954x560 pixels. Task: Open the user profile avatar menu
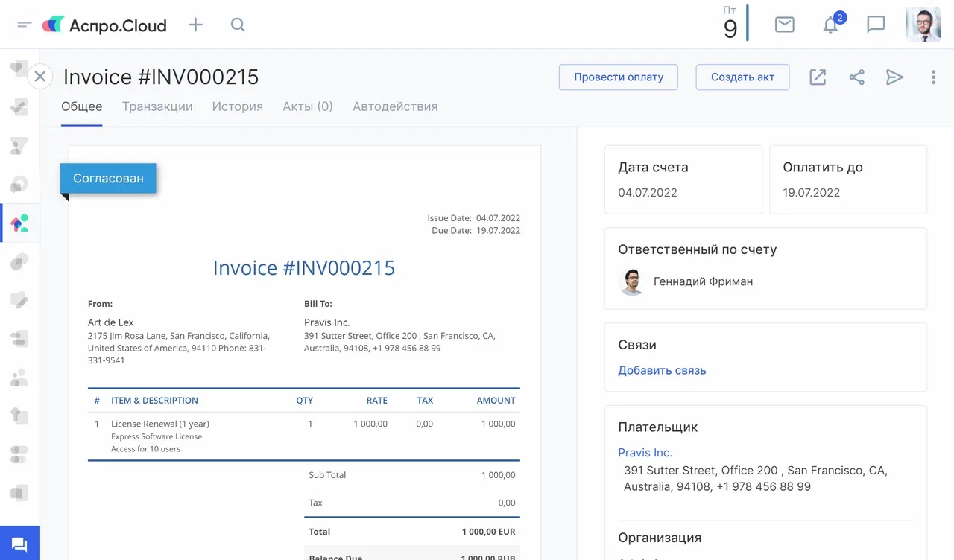point(923,25)
